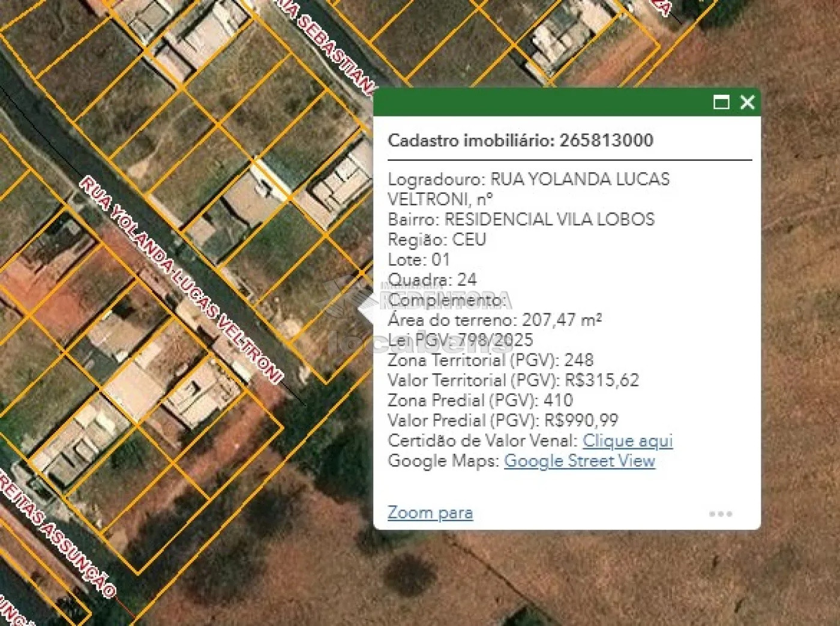The width and height of the screenshot is (840, 626).
Task: Click the Logradouro line in the popup
Action: pos(528,179)
